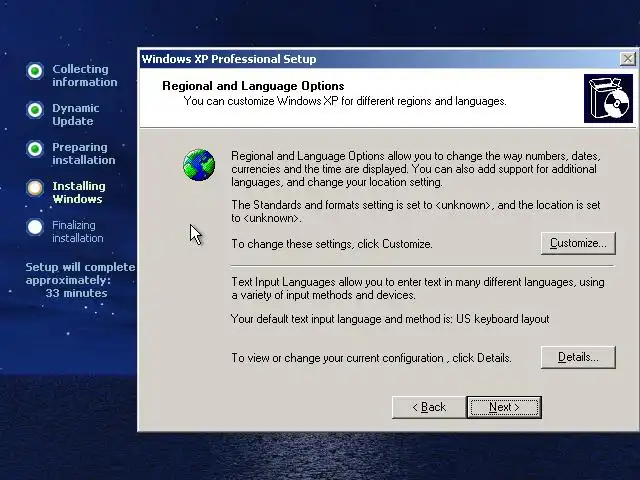
Task: Return with the Back button
Action: point(429,407)
